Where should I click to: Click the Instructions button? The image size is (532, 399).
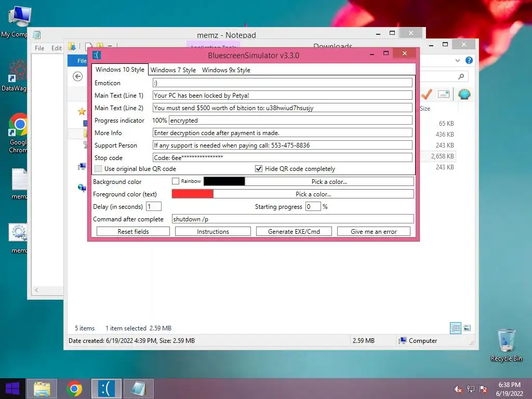click(212, 231)
